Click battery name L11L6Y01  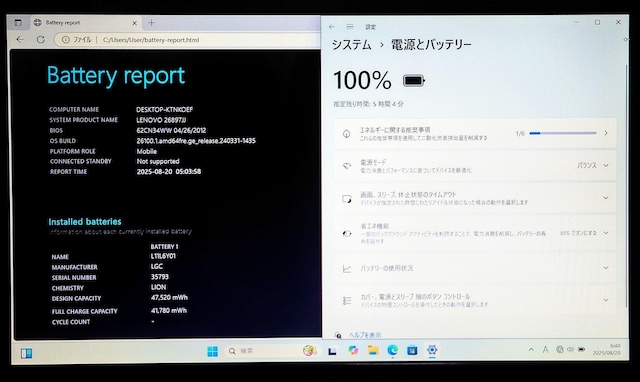pos(163,256)
